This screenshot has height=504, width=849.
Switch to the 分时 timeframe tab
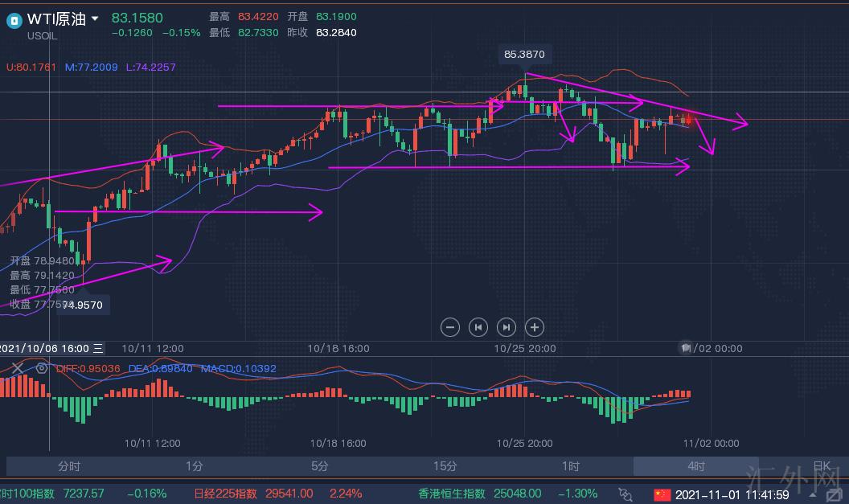(x=69, y=466)
